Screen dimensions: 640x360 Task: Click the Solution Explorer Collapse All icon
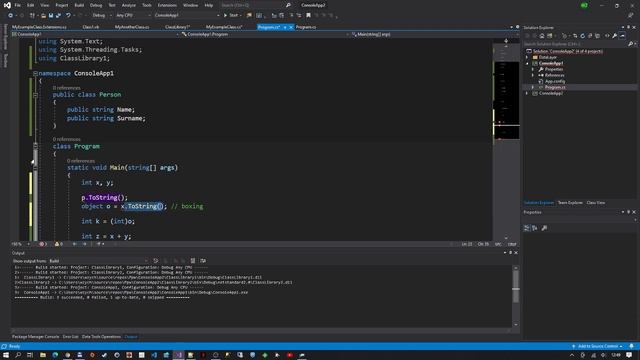coord(590,36)
